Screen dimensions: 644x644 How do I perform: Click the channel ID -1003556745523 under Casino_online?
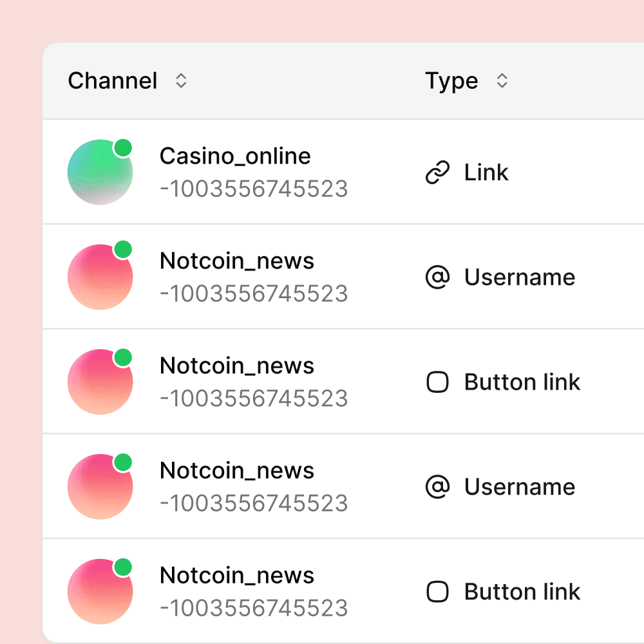(254, 189)
